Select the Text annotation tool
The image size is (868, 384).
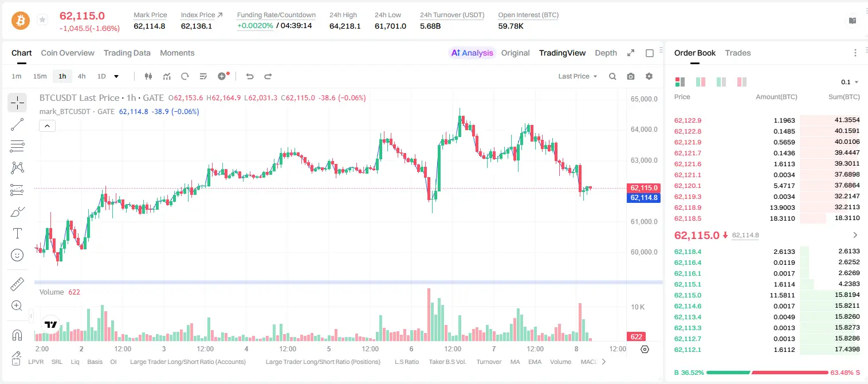tap(17, 233)
